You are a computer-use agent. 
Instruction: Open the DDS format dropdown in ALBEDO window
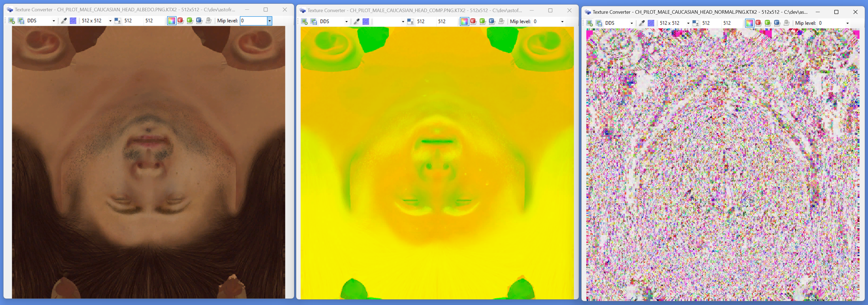point(41,20)
